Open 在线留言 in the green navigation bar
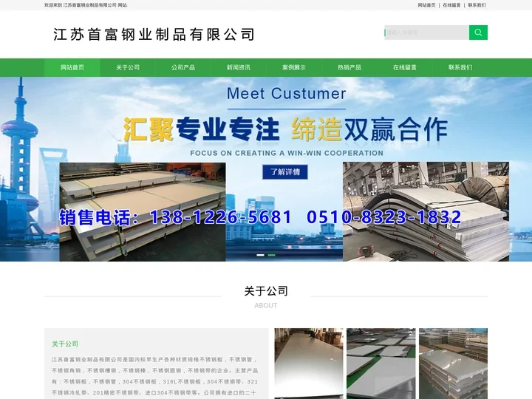The width and height of the screenshot is (532, 399). [x=405, y=67]
